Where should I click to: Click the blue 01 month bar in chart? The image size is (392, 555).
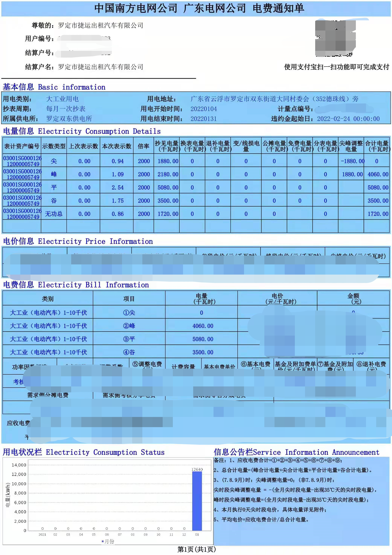pos(197,501)
